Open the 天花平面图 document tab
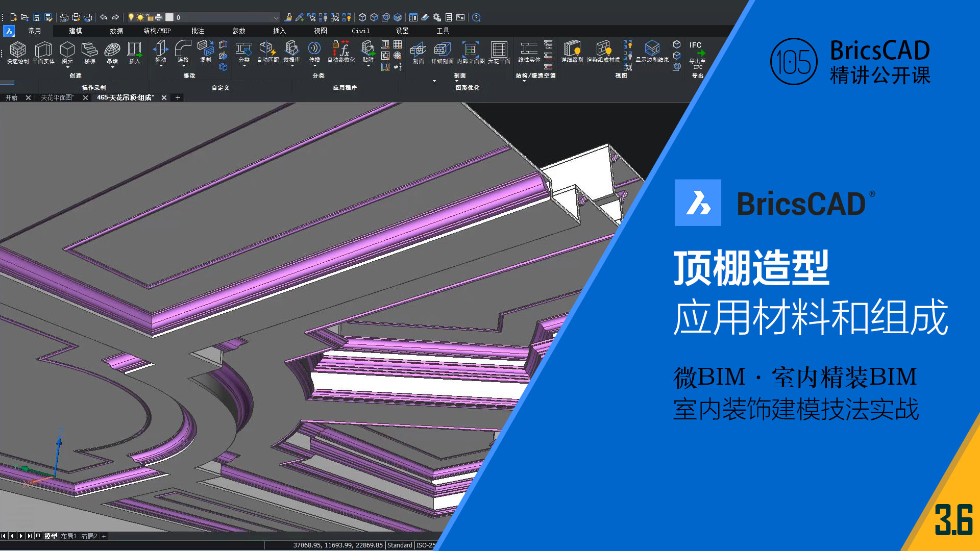Viewport: 980px width, 551px height. [57, 97]
